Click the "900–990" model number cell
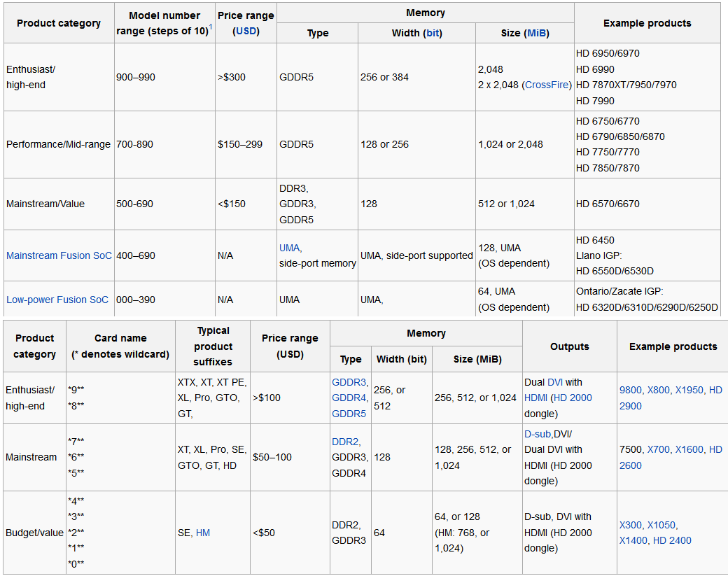Screen dimensions: 728x576 coord(164,77)
